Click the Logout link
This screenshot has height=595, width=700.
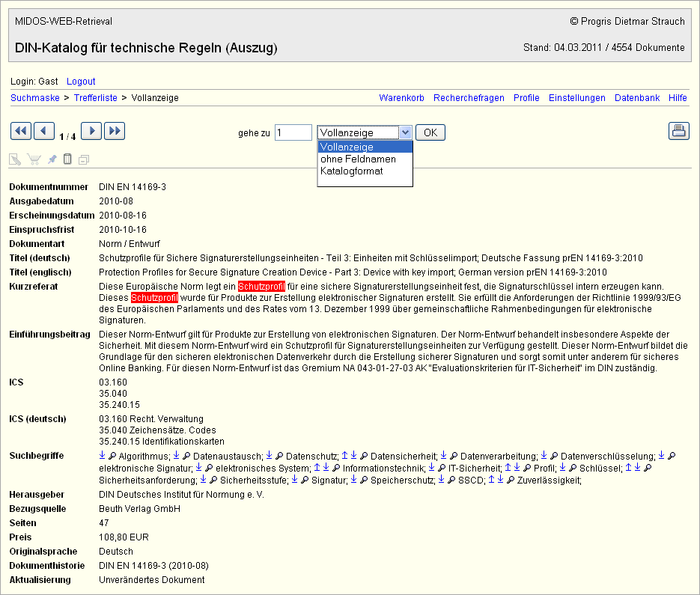point(81,81)
